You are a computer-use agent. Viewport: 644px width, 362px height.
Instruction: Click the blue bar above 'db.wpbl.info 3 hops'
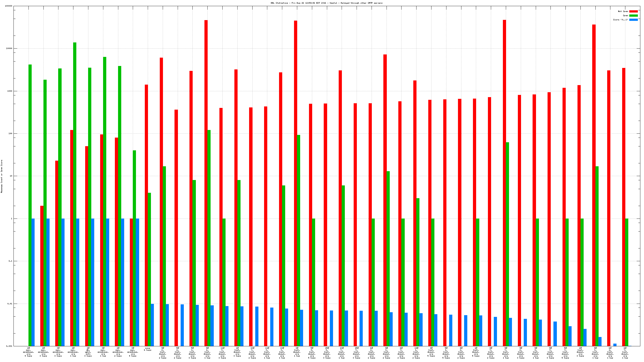pos(93,282)
